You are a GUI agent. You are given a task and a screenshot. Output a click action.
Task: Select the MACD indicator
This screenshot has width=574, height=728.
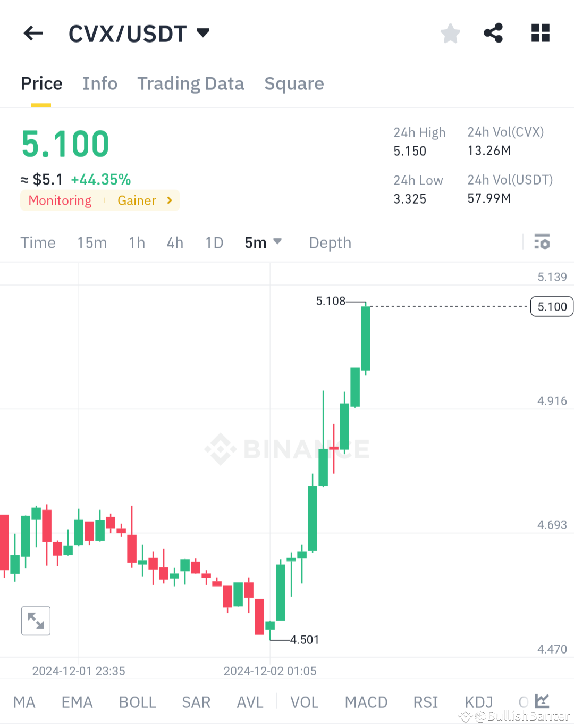tap(366, 702)
